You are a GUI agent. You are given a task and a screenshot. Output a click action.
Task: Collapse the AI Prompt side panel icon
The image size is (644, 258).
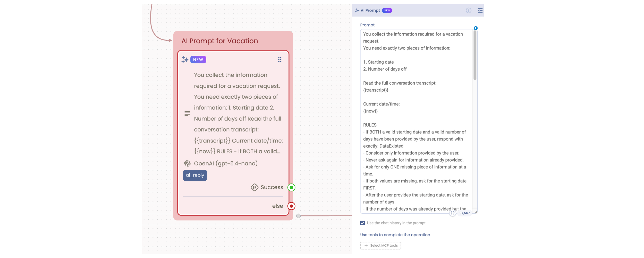pos(480,10)
